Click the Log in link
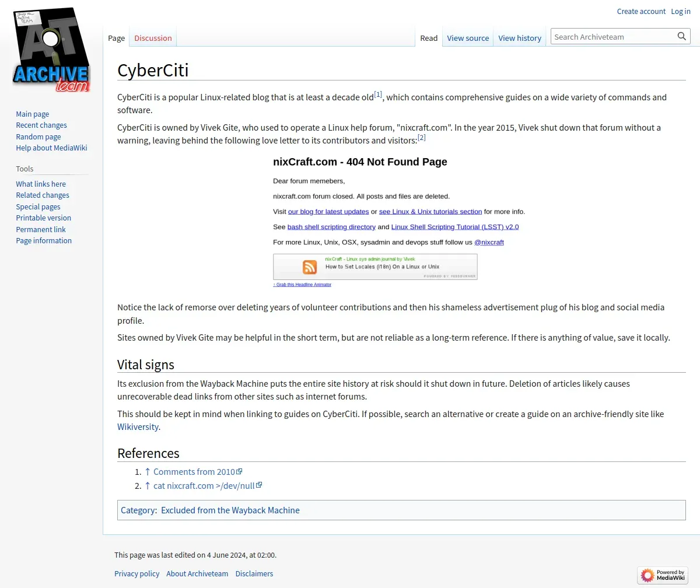 [x=681, y=11]
